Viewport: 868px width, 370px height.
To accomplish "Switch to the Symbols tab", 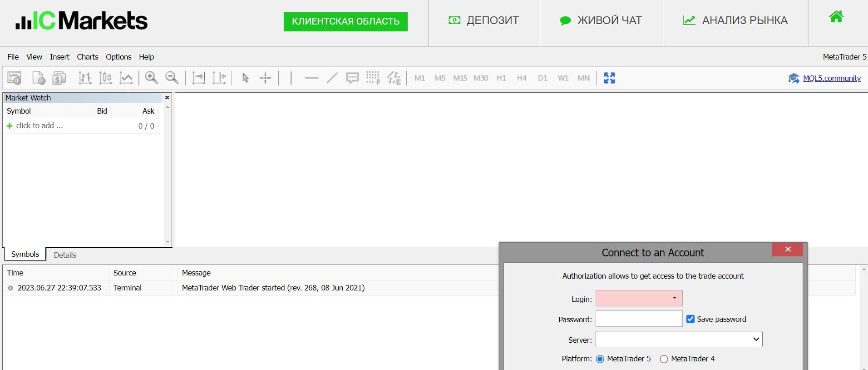I will coord(25,254).
